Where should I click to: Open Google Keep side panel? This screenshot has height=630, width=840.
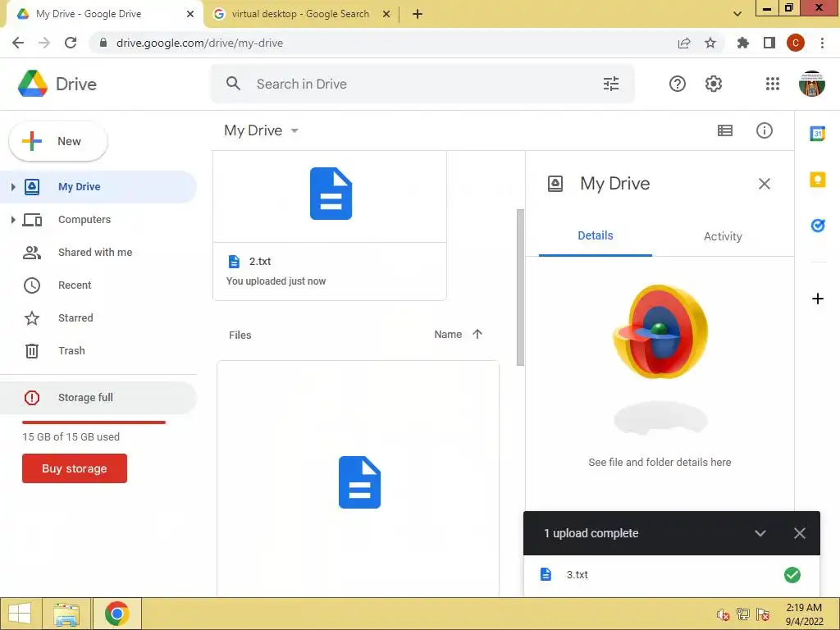tap(818, 179)
